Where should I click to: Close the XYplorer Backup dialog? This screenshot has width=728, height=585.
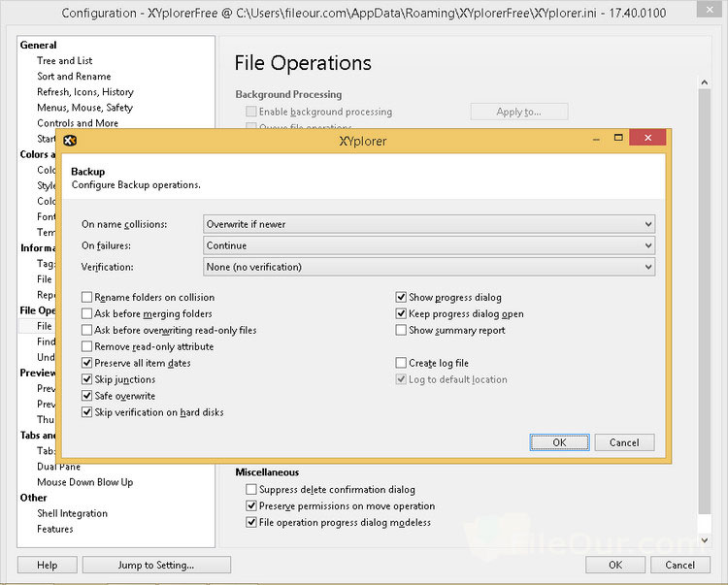point(647,138)
